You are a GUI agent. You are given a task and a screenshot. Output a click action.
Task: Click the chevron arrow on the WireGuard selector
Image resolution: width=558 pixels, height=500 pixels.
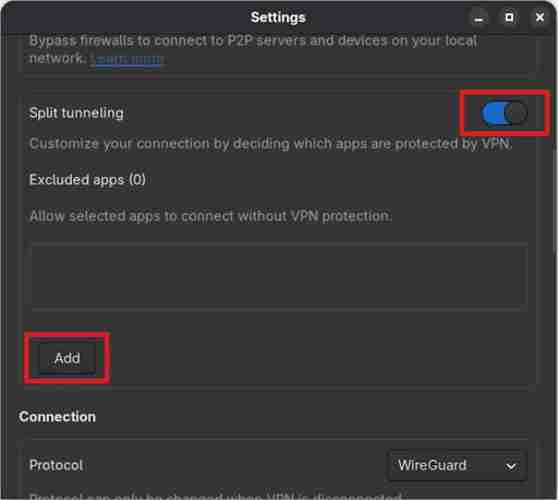[511, 466]
